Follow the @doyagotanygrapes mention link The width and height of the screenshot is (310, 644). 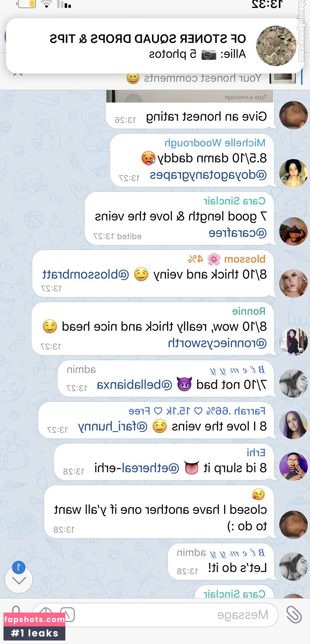(x=208, y=175)
